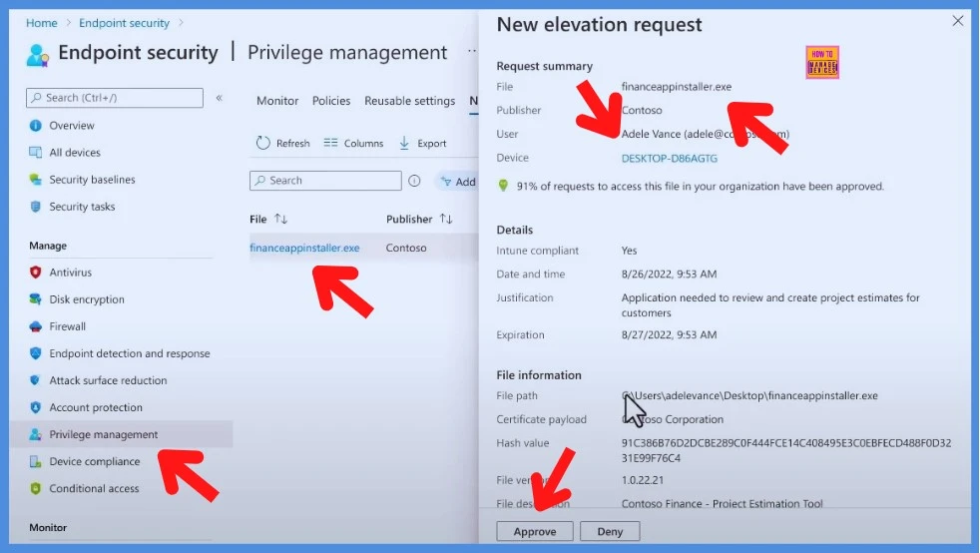The height and width of the screenshot is (553, 980).
Task: Click the Columns button
Action: pos(353,143)
